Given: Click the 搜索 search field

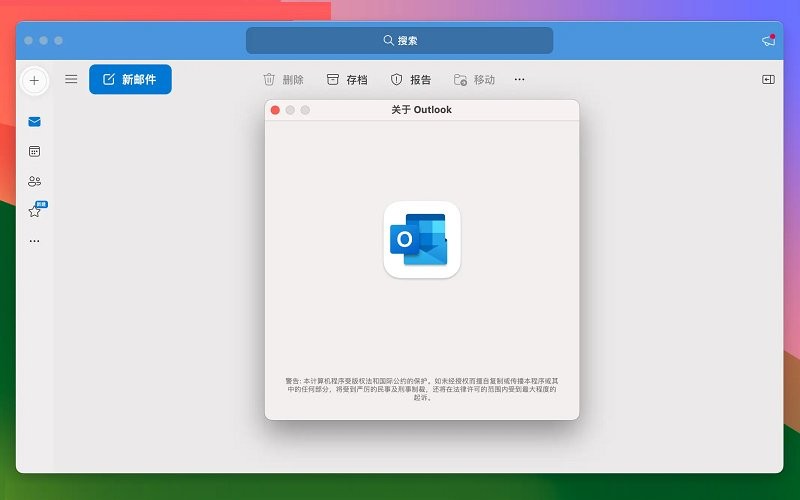Looking at the screenshot, I should pos(399,41).
